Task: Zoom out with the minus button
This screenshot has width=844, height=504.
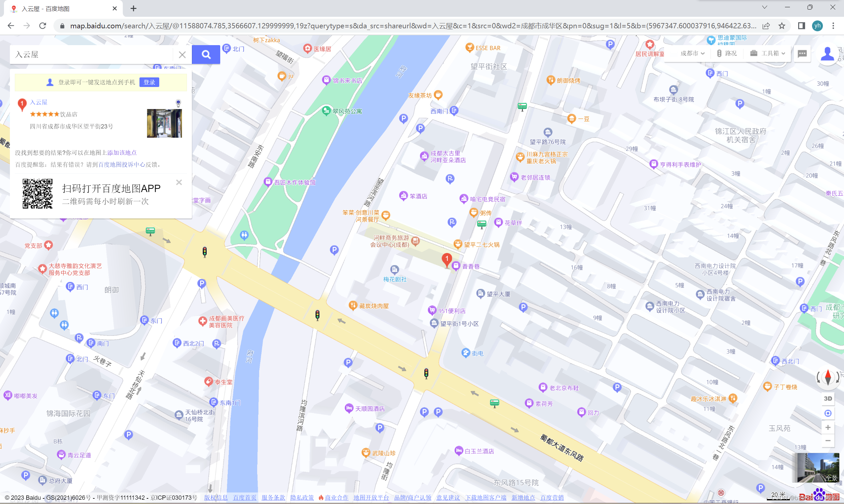Action: pos(828,440)
